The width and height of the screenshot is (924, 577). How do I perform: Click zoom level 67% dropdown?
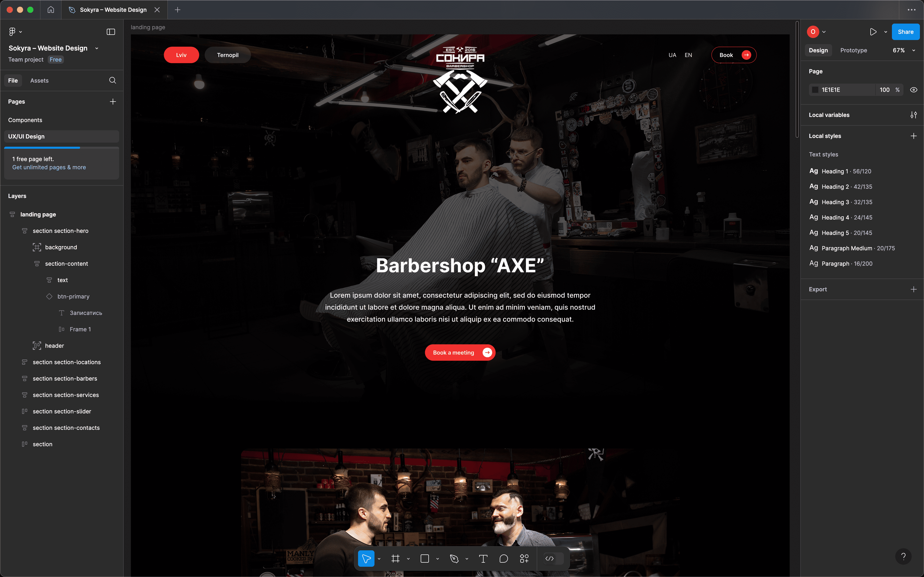click(x=903, y=50)
